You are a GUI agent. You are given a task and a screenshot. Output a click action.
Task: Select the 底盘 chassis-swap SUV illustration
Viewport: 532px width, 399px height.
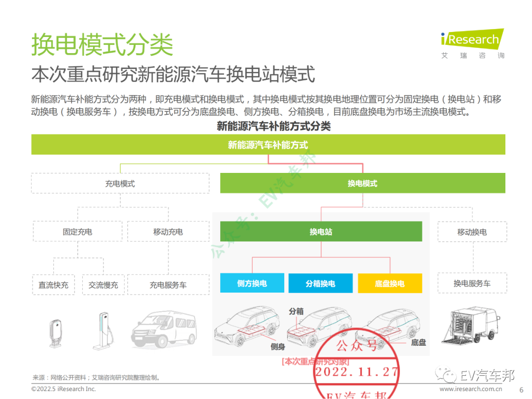392,328
